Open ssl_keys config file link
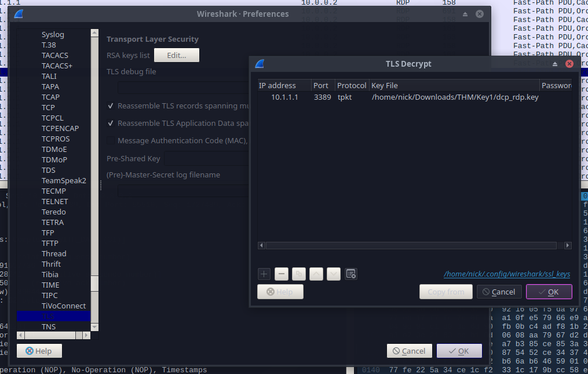The height and width of the screenshot is (374, 588). point(507,274)
